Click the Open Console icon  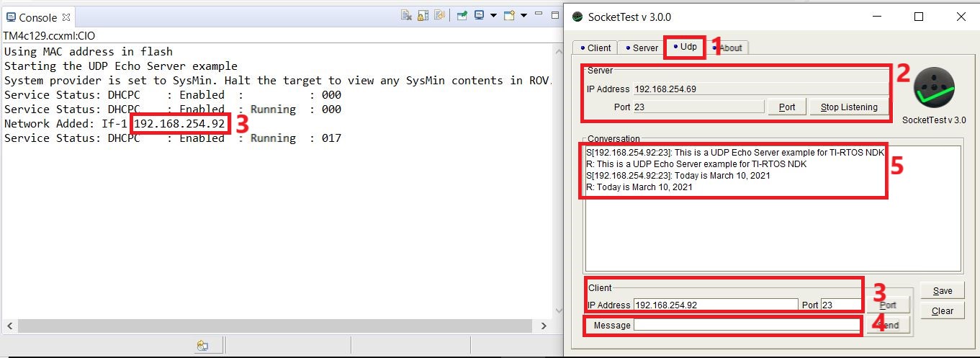(510, 15)
